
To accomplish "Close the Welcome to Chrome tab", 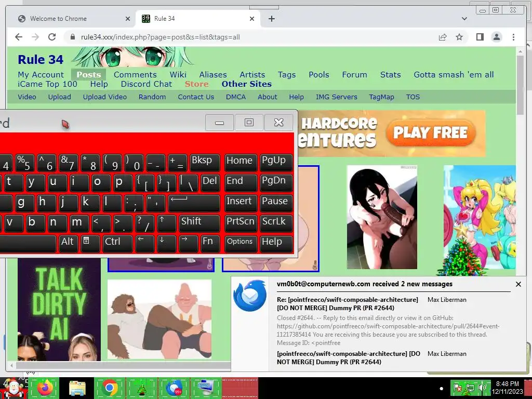I will (x=128, y=19).
